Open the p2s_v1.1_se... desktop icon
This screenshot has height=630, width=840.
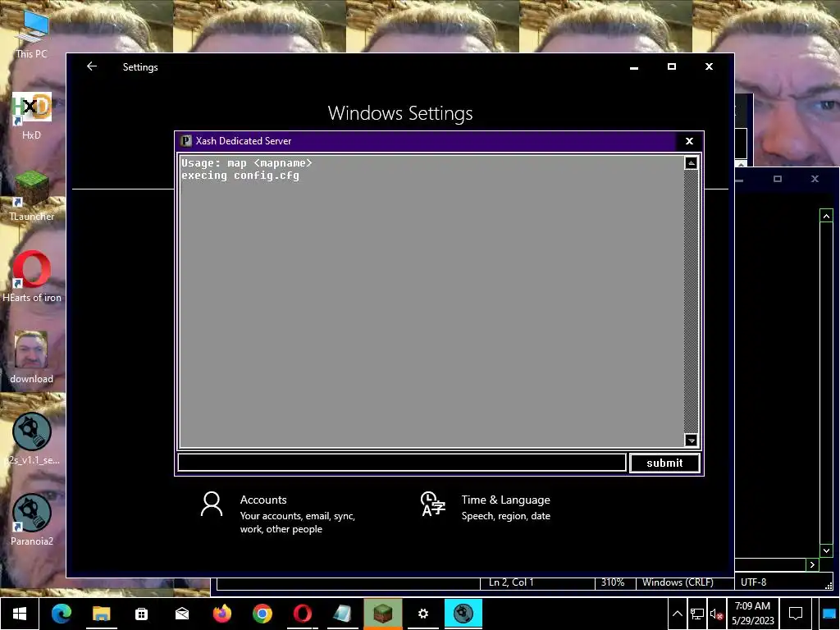32,439
